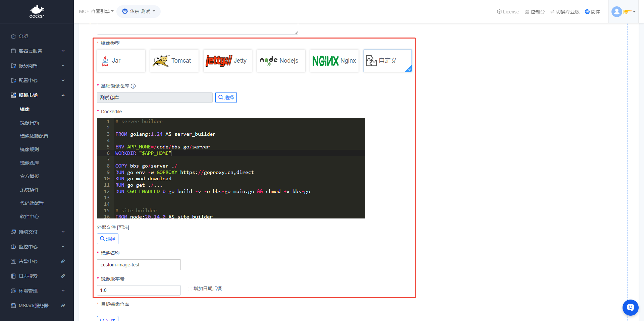Select the 自定义 custom image option

pyautogui.click(x=387, y=61)
